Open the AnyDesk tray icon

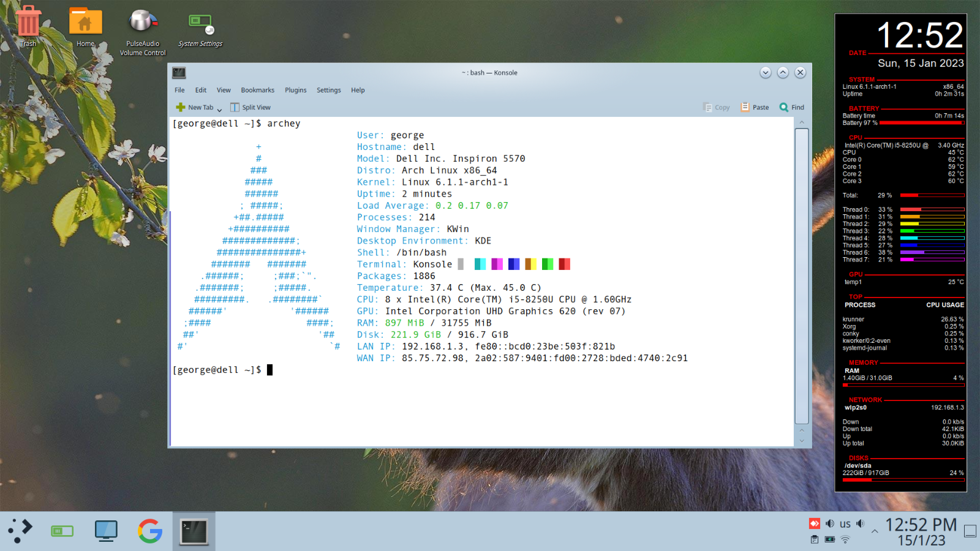click(815, 523)
